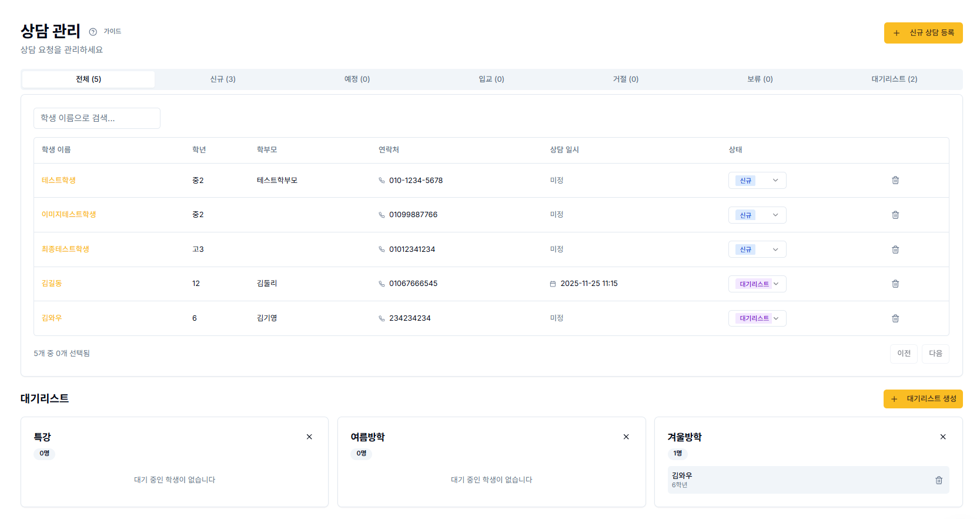980x519 pixels.
Task: Switch to the 거절 (0) tab
Action: pos(626,79)
